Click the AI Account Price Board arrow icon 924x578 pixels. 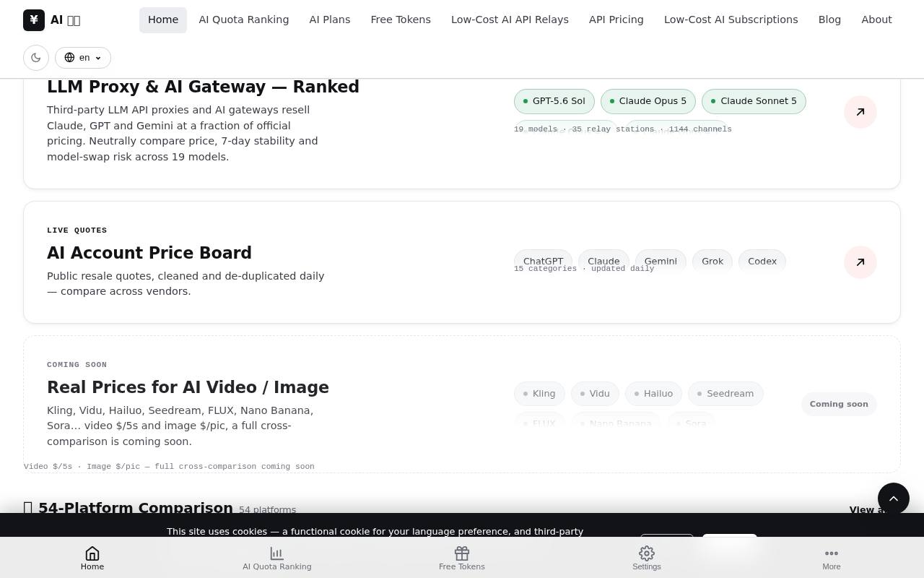tap(860, 262)
